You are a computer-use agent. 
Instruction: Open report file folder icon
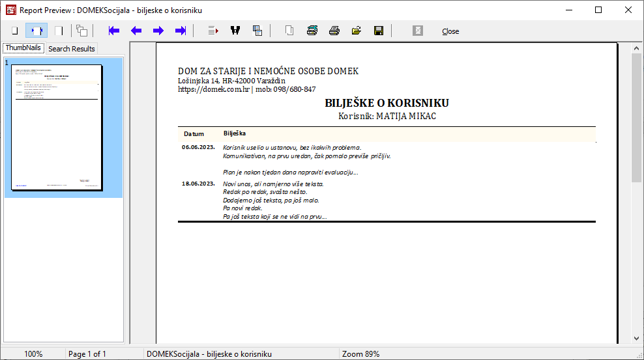[x=357, y=31]
